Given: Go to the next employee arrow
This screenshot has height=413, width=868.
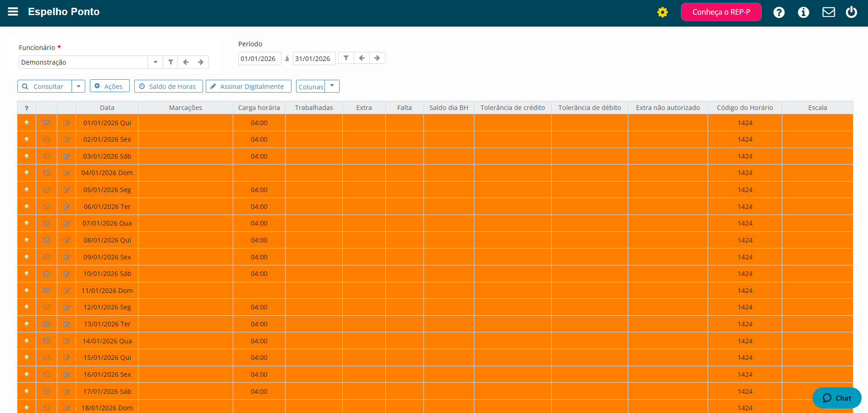Looking at the screenshot, I should coord(201,62).
